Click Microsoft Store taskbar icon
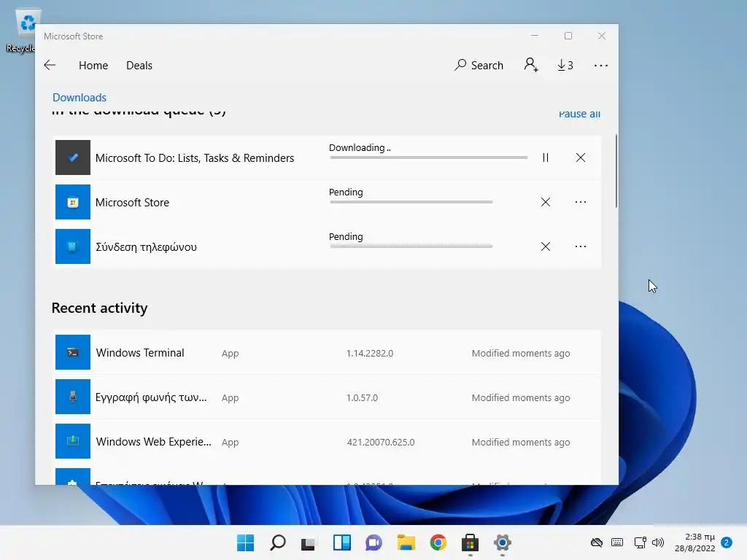Image resolution: width=747 pixels, height=560 pixels. coord(470,542)
